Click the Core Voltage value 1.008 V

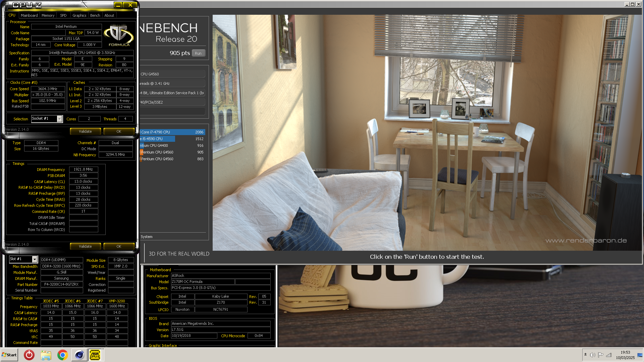(x=89, y=45)
